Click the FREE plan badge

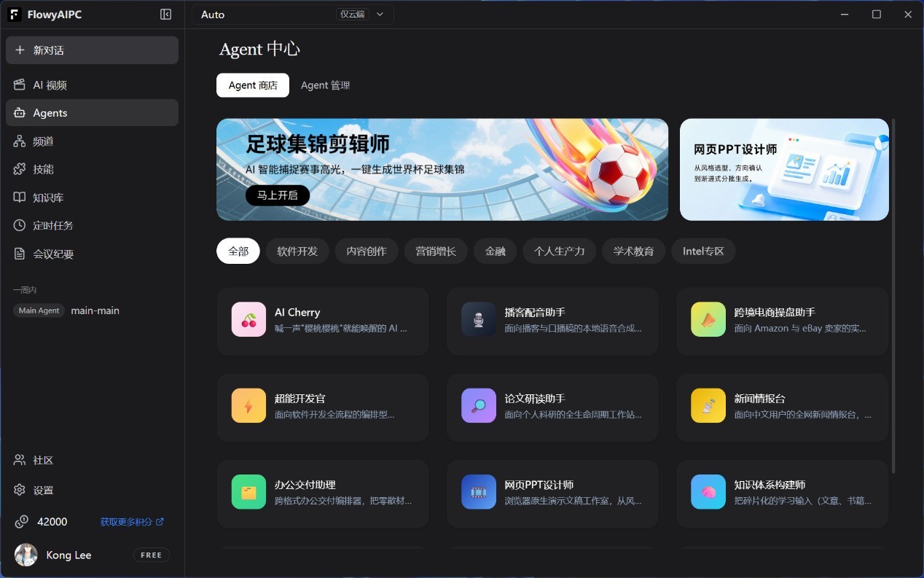pyautogui.click(x=152, y=555)
